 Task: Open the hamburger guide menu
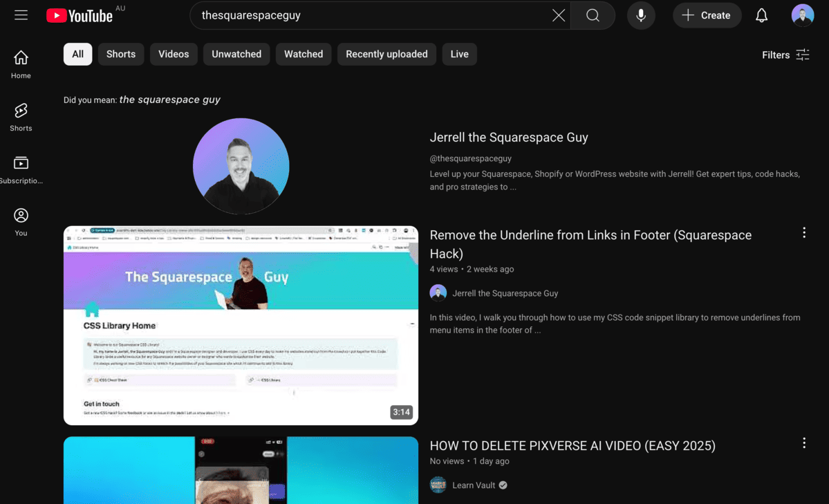(x=21, y=15)
